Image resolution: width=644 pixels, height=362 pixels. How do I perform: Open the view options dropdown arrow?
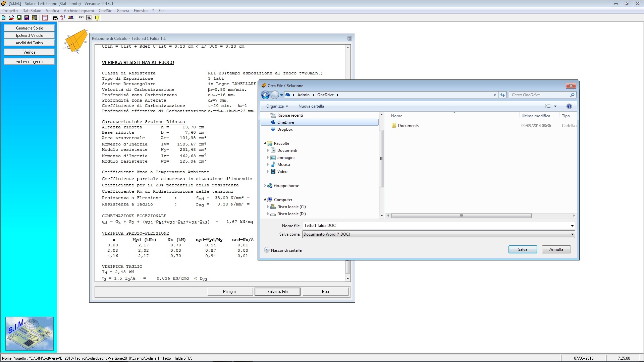[x=555, y=106]
